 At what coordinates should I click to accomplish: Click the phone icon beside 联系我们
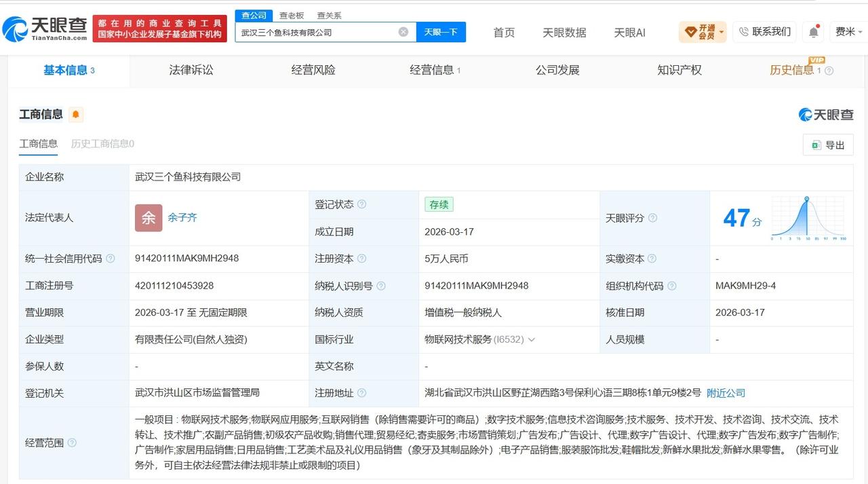pyautogui.click(x=743, y=31)
